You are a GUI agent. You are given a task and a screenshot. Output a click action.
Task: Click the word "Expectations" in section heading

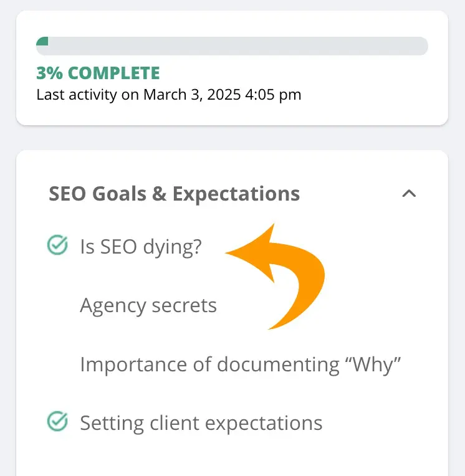(236, 194)
